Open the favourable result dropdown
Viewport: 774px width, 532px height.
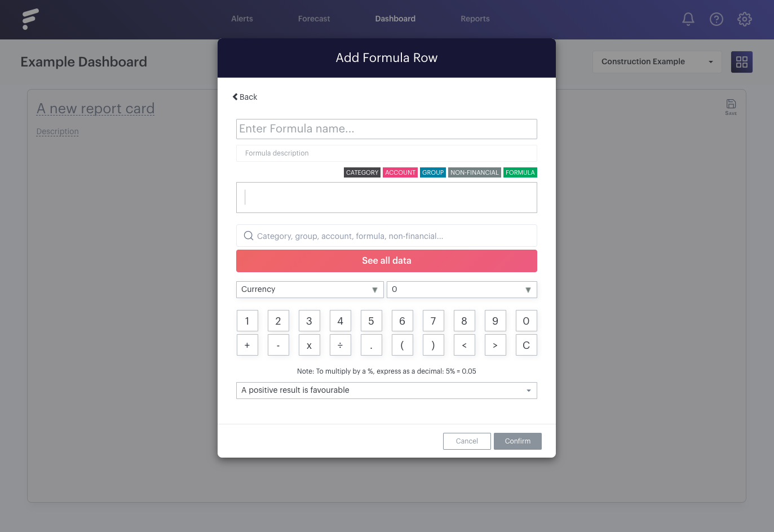tap(386, 391)
